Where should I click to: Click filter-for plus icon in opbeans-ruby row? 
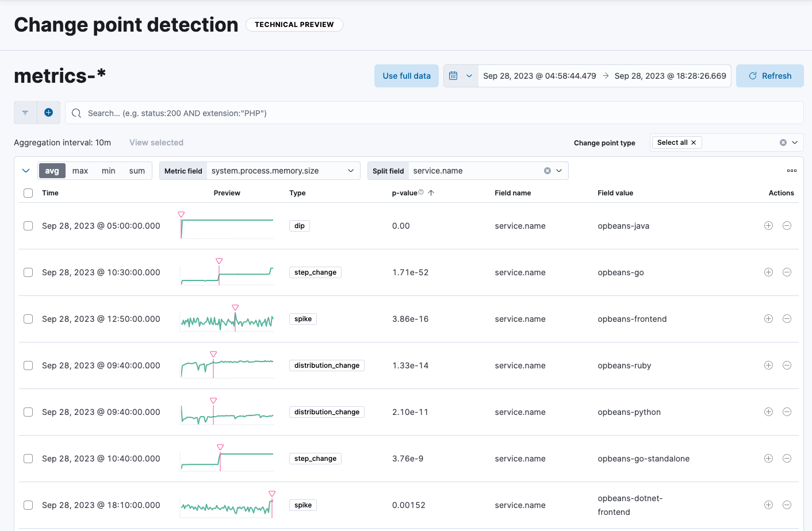click(768, 365)
